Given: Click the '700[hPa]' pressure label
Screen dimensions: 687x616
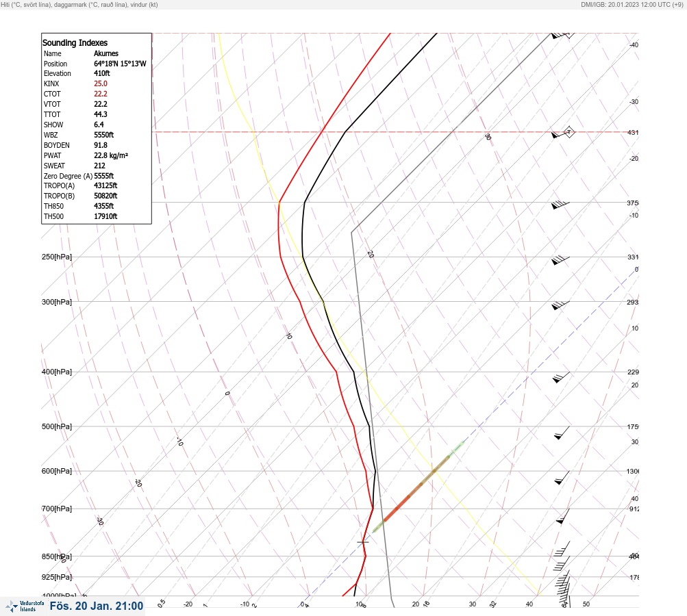Looking at the screenshot, I should pos(57,509).
